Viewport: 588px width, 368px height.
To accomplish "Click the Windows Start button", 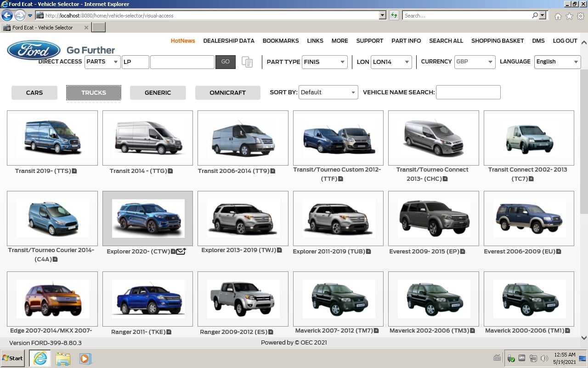I will 12,358.
